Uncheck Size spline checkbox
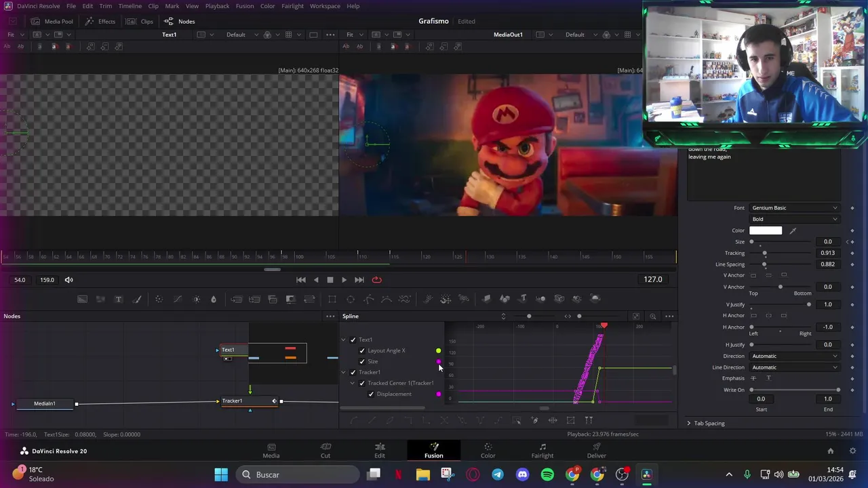 361,362
